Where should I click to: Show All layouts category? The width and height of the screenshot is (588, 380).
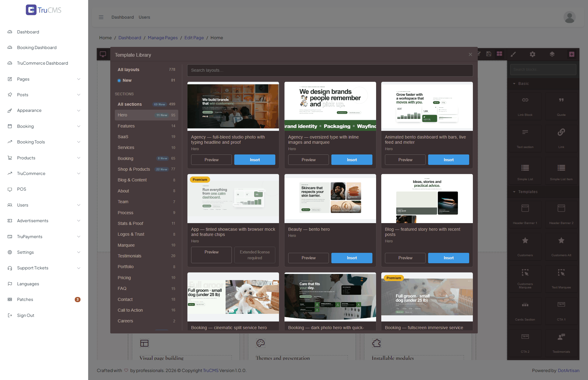(x=146, y=70)
